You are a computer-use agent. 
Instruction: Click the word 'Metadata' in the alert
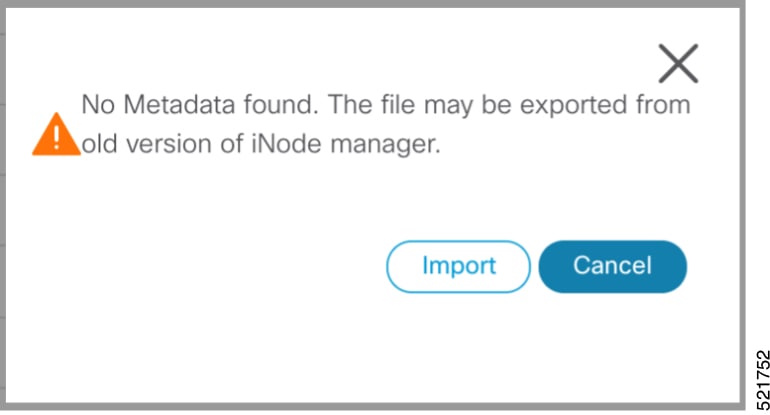click(179, 105)
